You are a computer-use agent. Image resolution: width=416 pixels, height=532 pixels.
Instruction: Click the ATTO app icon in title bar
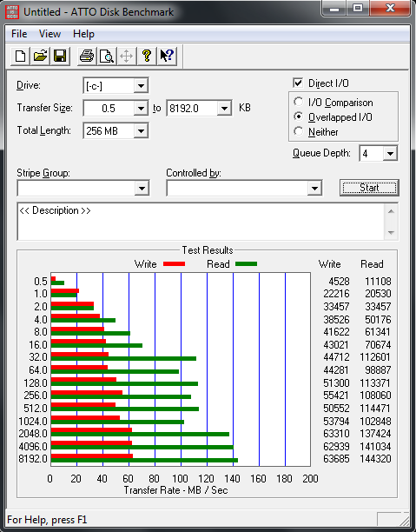click(x=12, y=12)
